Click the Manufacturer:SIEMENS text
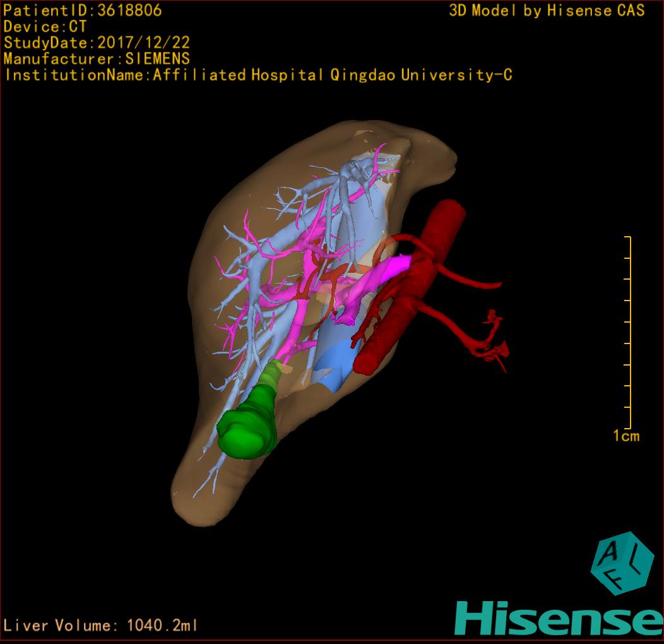This screenshot has width=664, height=644. click(97, 59)
